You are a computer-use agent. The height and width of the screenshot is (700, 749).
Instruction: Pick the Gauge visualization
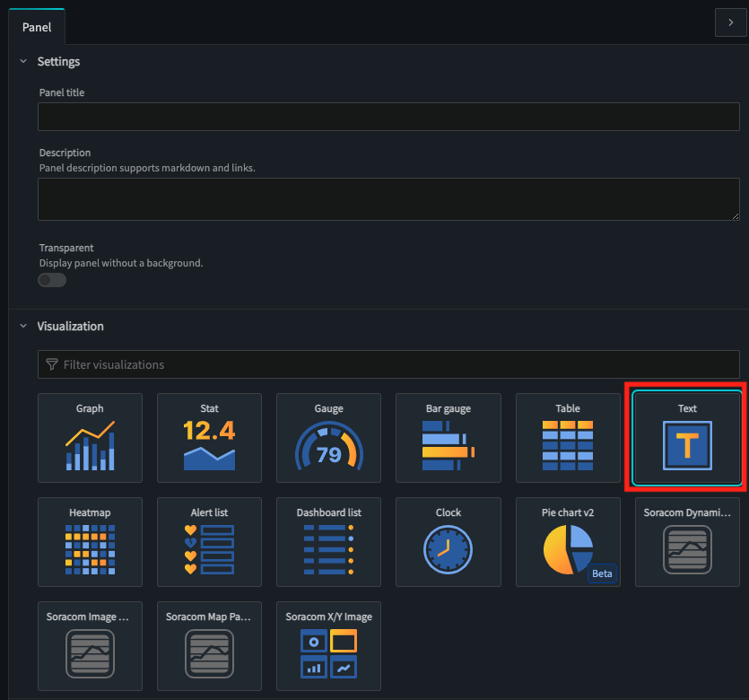click(x=328, y=438)
